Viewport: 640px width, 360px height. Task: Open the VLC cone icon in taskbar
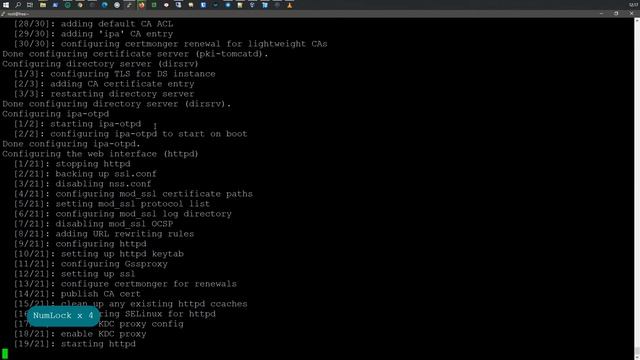tap(289, 5)
